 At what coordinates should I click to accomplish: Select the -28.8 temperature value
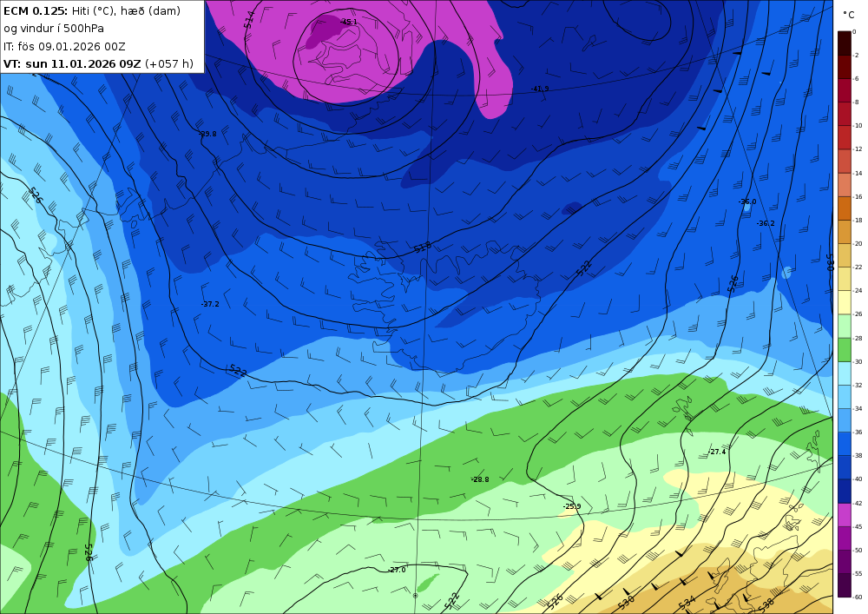480,479
